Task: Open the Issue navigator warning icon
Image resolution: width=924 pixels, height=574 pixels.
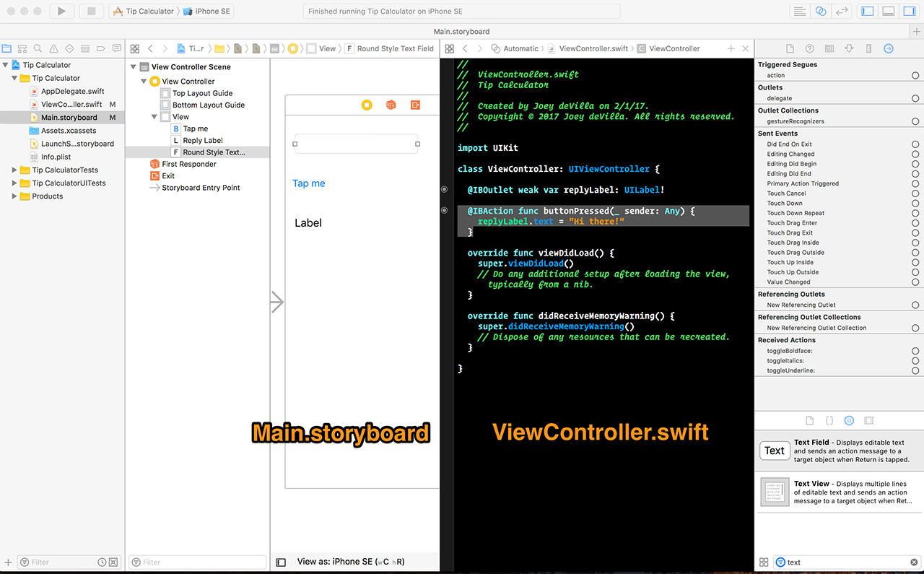Action: pyautogui.click(x=53, y=48)
